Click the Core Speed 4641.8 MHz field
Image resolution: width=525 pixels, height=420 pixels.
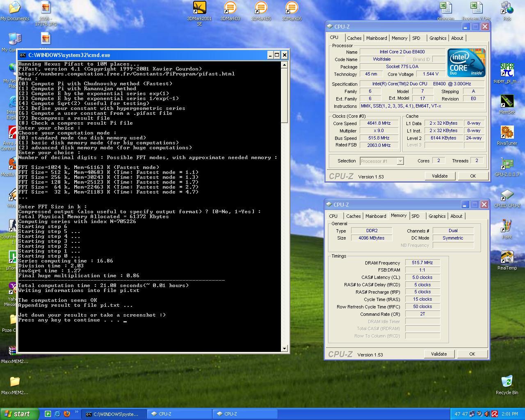pyautogui.click(x=379, y=123)
